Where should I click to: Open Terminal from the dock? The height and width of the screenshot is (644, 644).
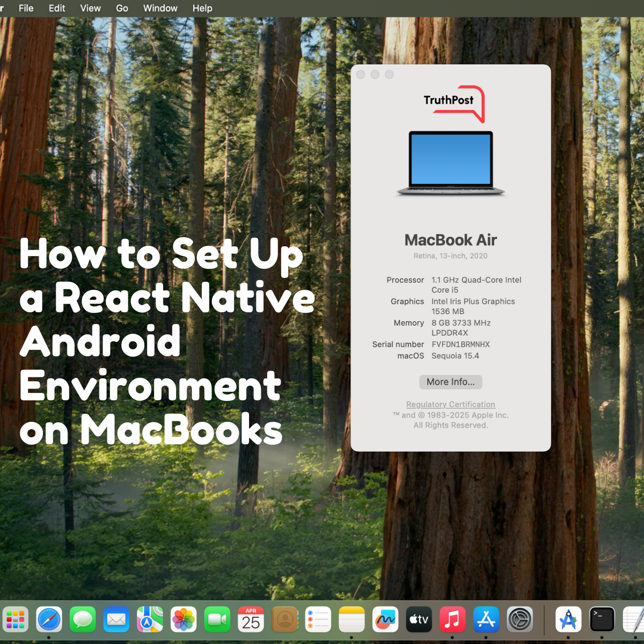point(602,620)
